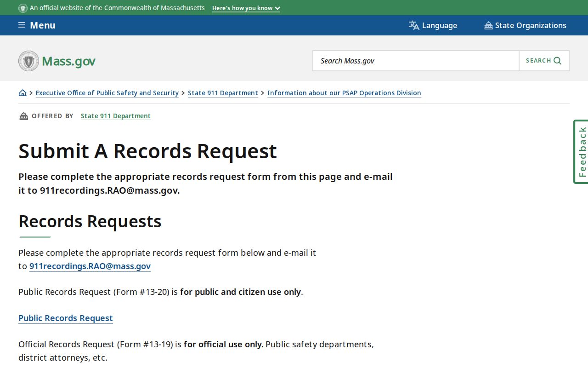
Task: Click the Commonwealth seal in top banner
Action: coord(23,8)
